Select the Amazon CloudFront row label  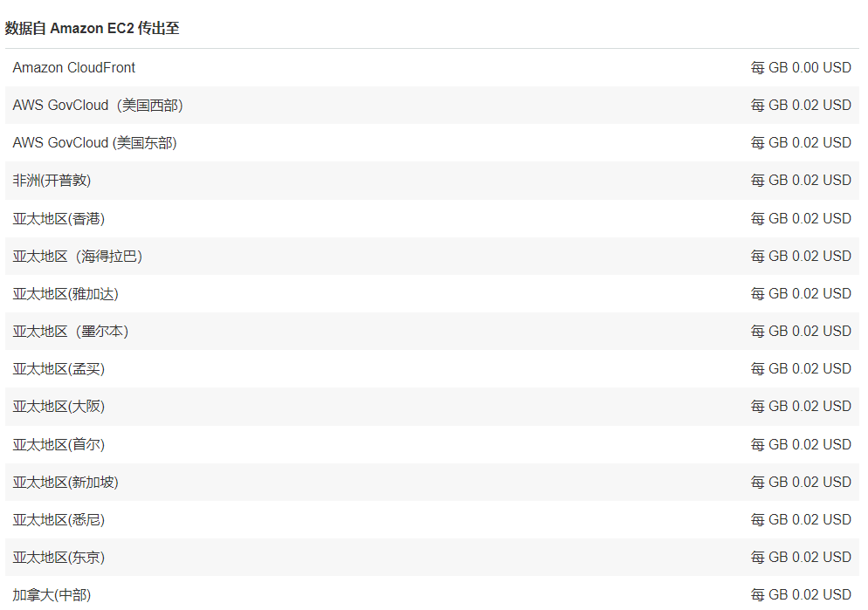[74, 67]
